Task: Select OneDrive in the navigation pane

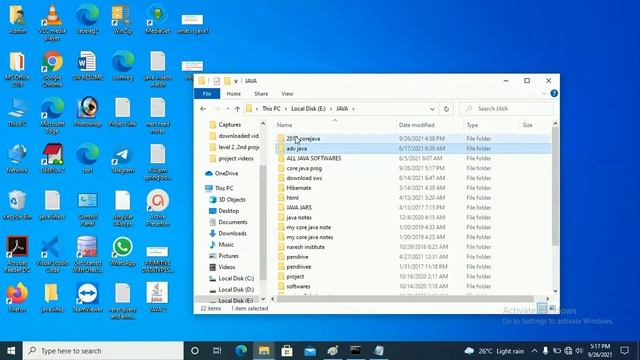Action: pyautogui.click(x=226, y=173)
